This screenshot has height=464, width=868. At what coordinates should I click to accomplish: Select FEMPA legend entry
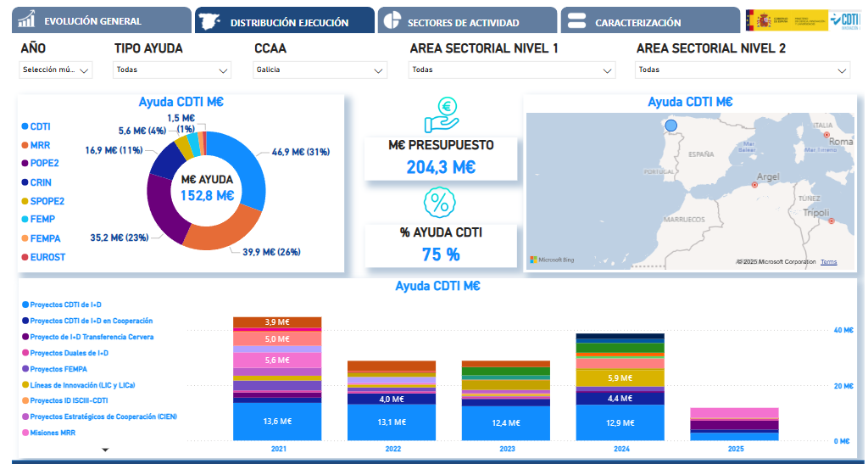[x=41, y=238]
